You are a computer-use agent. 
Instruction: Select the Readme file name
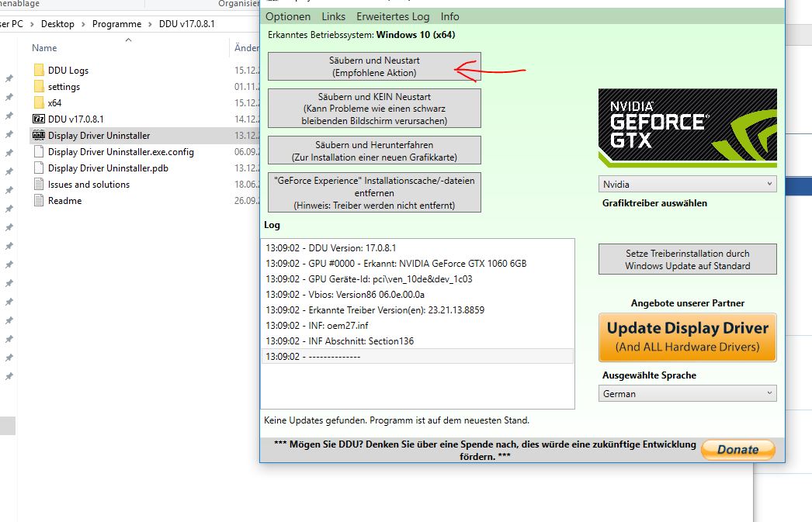click(x=64, y=201)
